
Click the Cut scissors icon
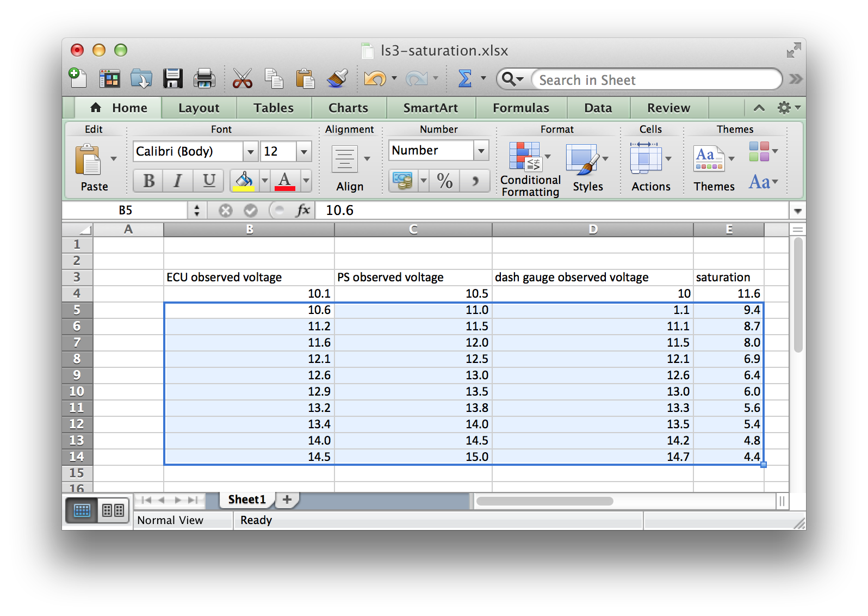(242, 79)
